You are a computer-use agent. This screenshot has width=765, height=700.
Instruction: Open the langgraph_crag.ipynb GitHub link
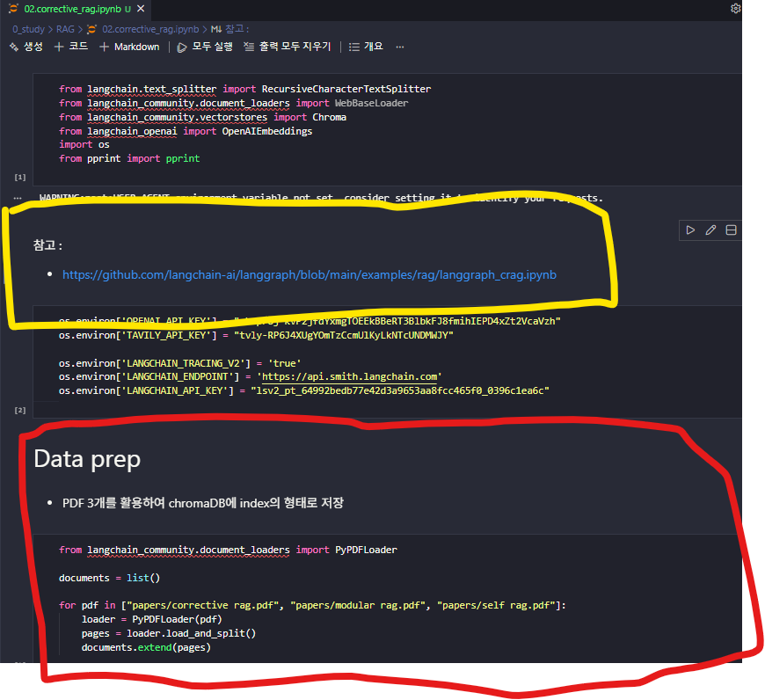[310, 274]
